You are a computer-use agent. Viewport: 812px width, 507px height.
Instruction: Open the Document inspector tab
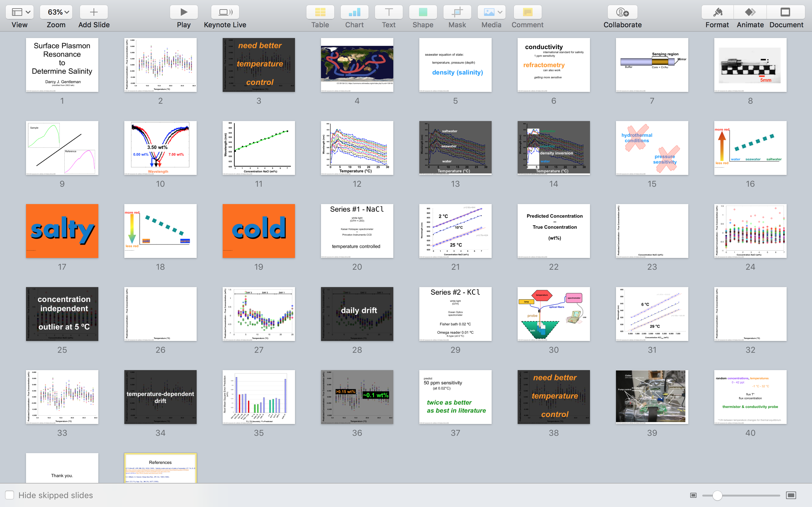[x=785, y=12]
